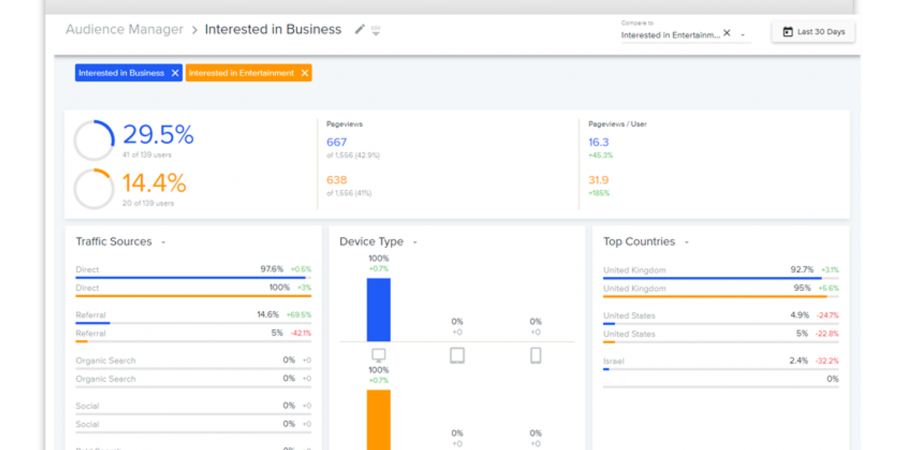Click the orange 14.4% progress ring
This screenshot has height=450, width=900.
(x=93, y=188)
